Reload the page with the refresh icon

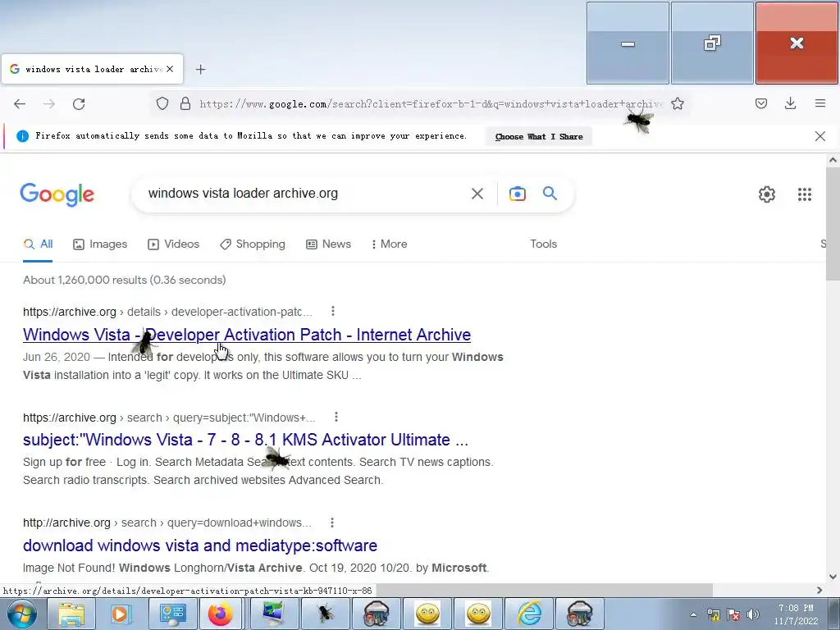[79, 104]
